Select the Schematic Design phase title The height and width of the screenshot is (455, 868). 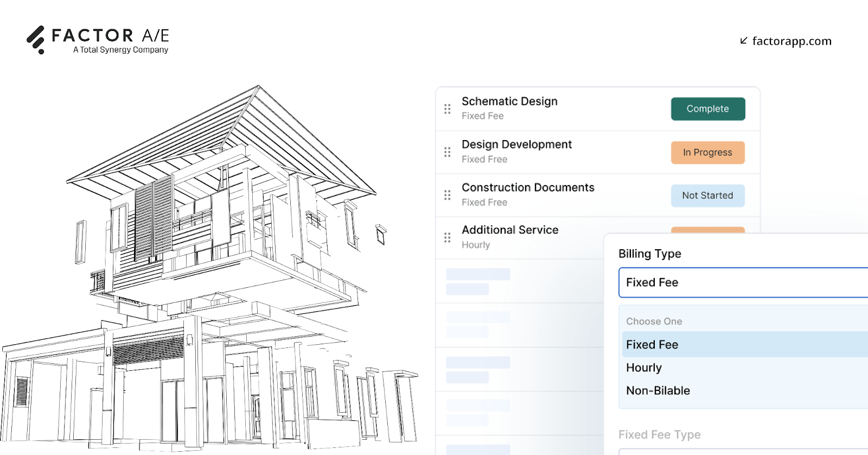[x=509, y=102]
